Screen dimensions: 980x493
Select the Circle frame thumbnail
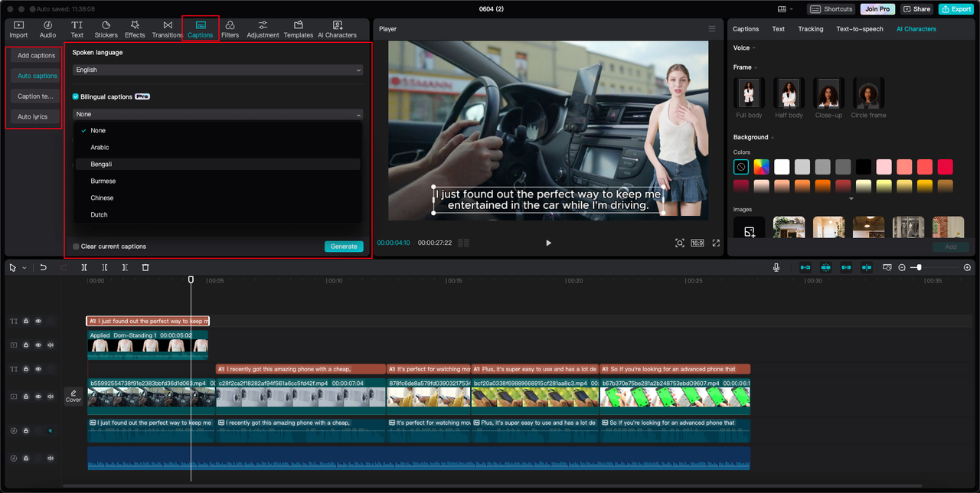click(868, 93)
